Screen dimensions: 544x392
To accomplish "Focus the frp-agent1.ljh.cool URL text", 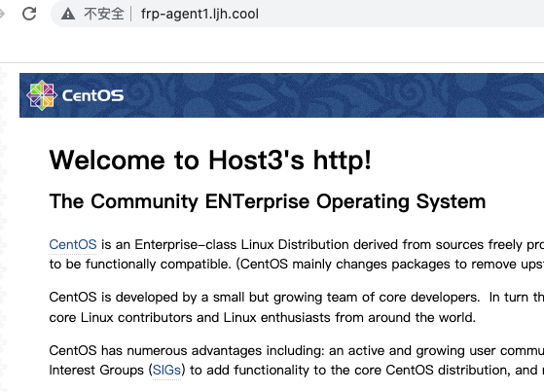I will (199, 15).
